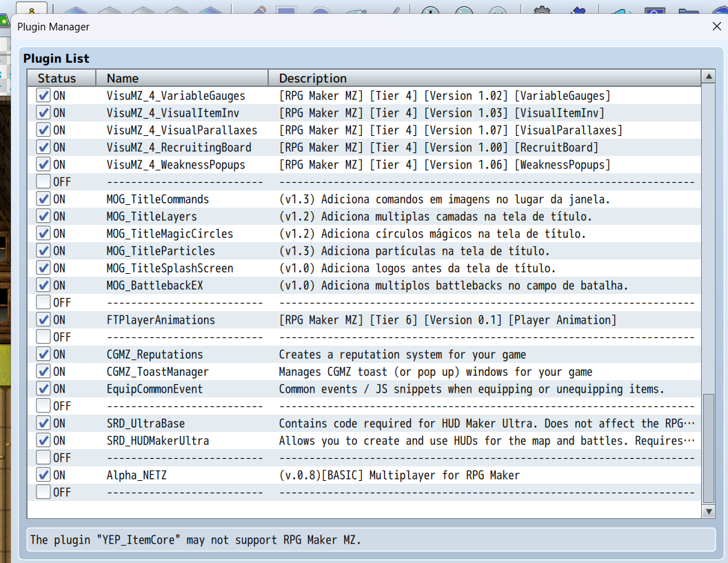Screen dimensions: 728x563
Task: Click description 'Adiciona multiplos battlebacks no campo de batalha'
Action: pyautogui.click(x=474, y=285)
